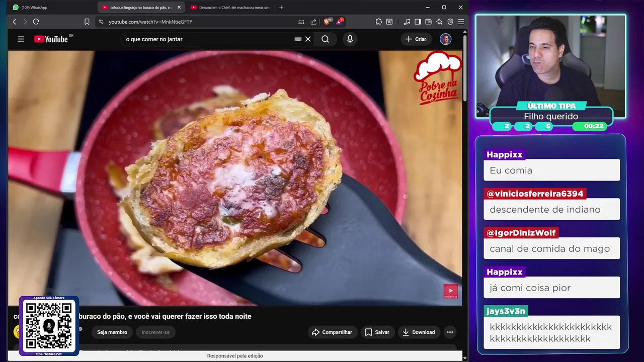Click chat message 'Eu comia'
The image size is (644, 362).
click(x=551, y=170)
